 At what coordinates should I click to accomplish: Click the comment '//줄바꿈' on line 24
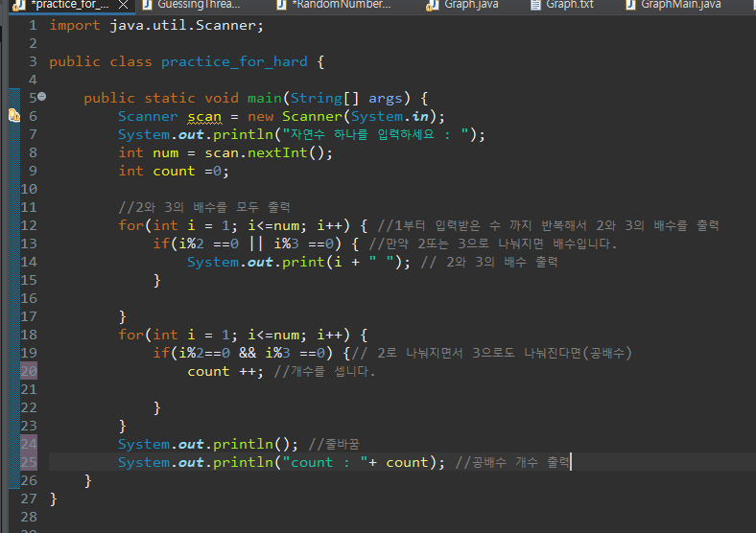pos(334,444)
